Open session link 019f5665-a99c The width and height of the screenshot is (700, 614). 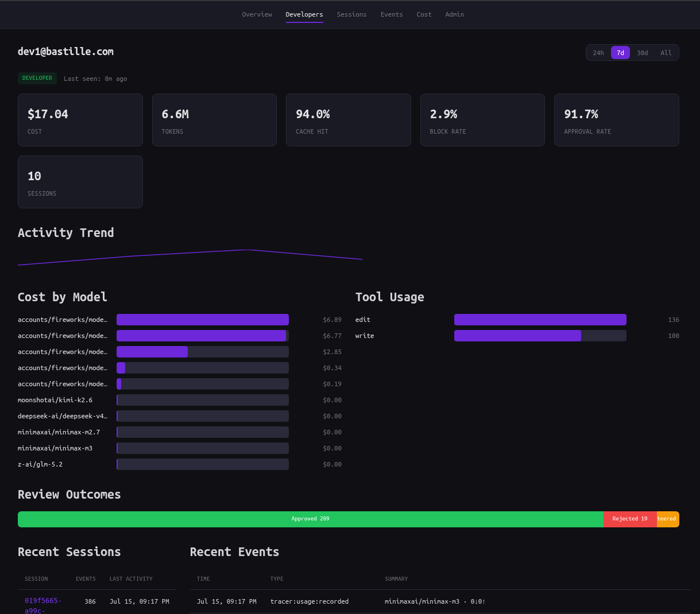42,605
